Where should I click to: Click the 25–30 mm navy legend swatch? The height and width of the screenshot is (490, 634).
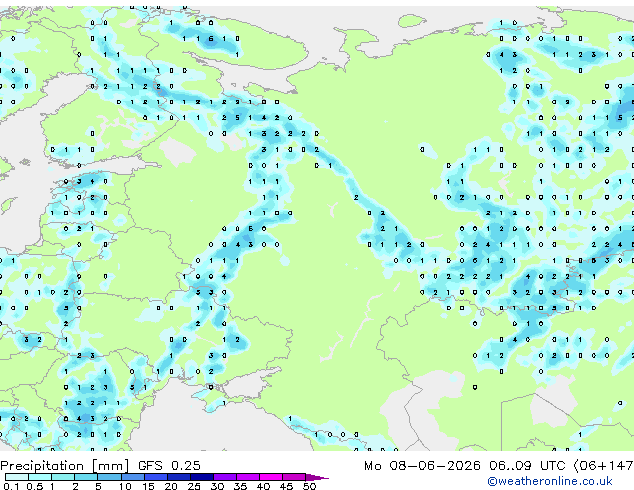(x=202, y=477)
